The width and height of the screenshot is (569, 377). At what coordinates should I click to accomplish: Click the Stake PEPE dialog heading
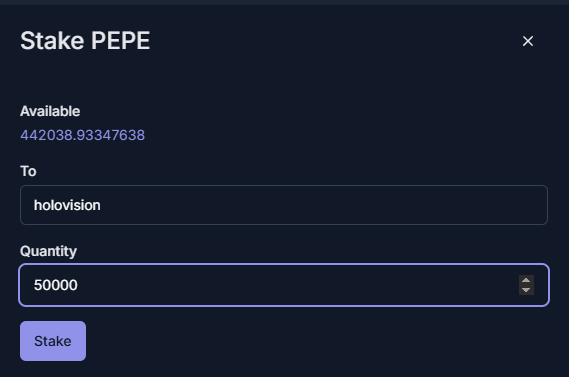(85, 40)
